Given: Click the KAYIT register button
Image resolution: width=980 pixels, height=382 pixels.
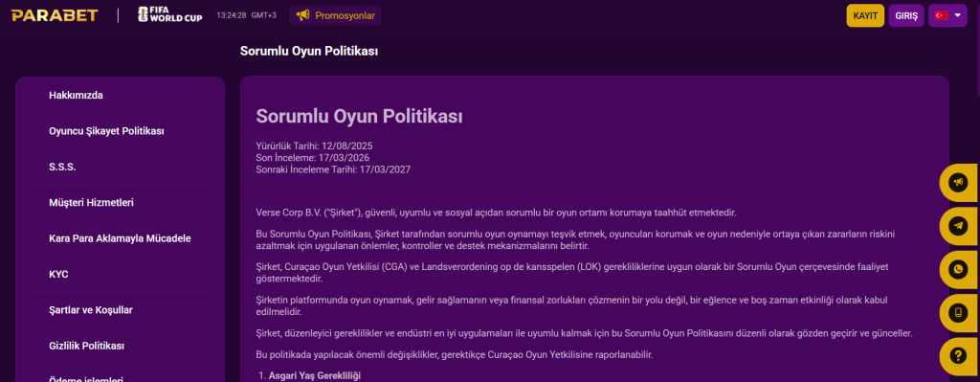Looking at the screenshot, I should click(x=865, y=15).
